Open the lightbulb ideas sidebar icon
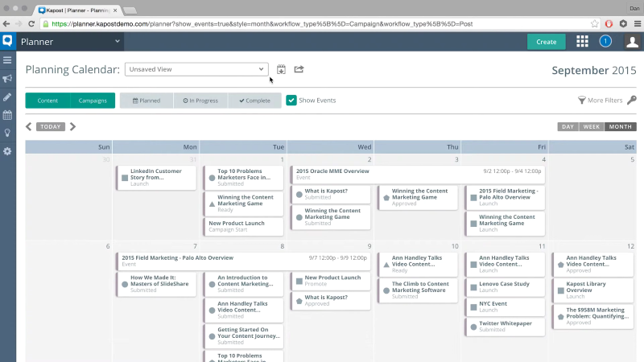Screen dimensions: 644x362 point(7,133)
